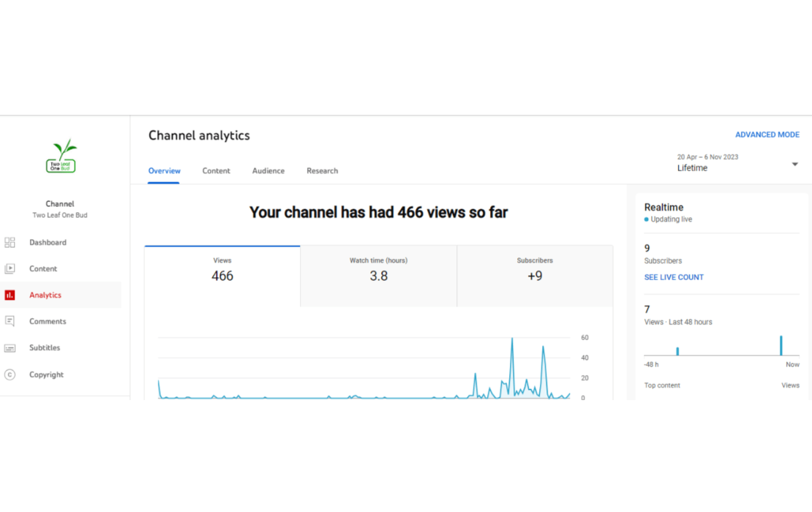The image size is (812, 512).
Task: Open the Copyright circle icon
Action: click(10, 374)
